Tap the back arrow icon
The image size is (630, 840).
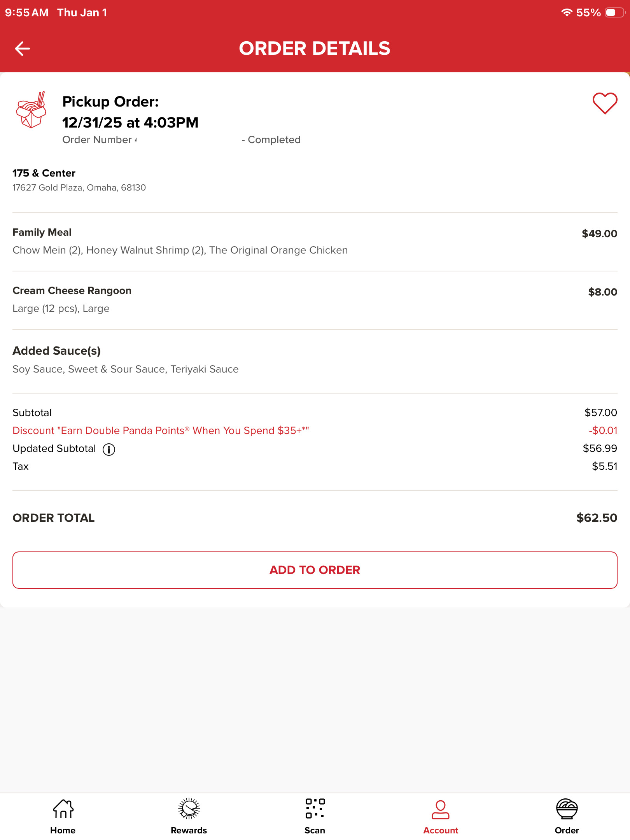(x=23, y=49)
